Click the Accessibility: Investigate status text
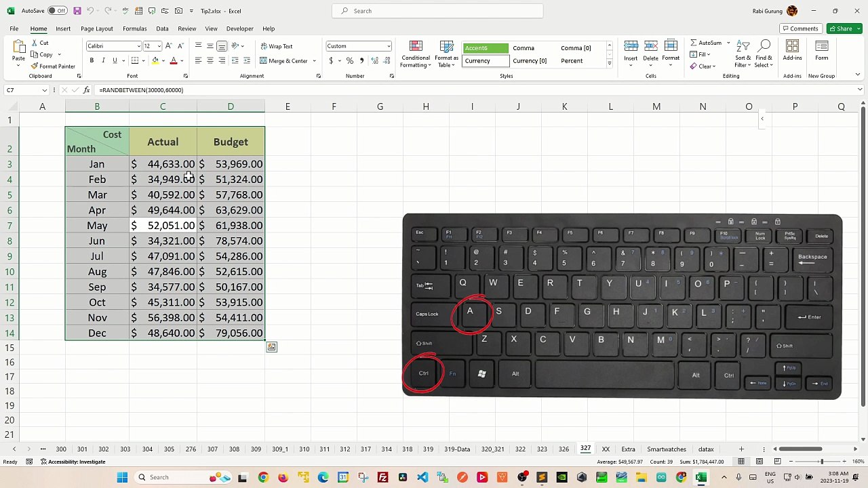Screen dimensions: 868x488 tap(73, 462)
